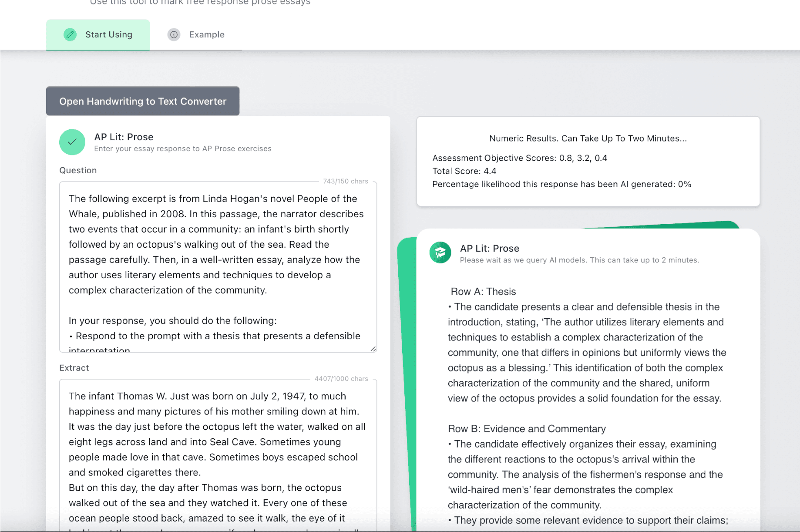Select the pencil icon on Start Using tab
Viewport: 800px width, 532px height.
[x=71, y=34]
